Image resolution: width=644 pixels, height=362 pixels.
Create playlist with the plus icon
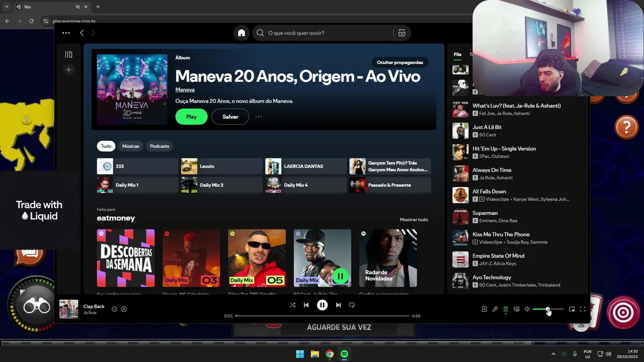[68, 70]
